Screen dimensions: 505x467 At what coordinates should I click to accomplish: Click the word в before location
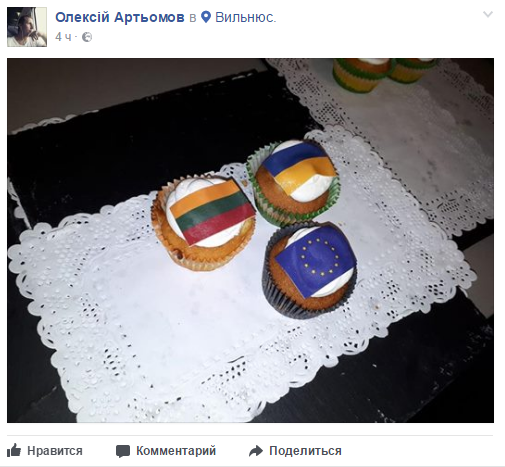pos(193,18)
